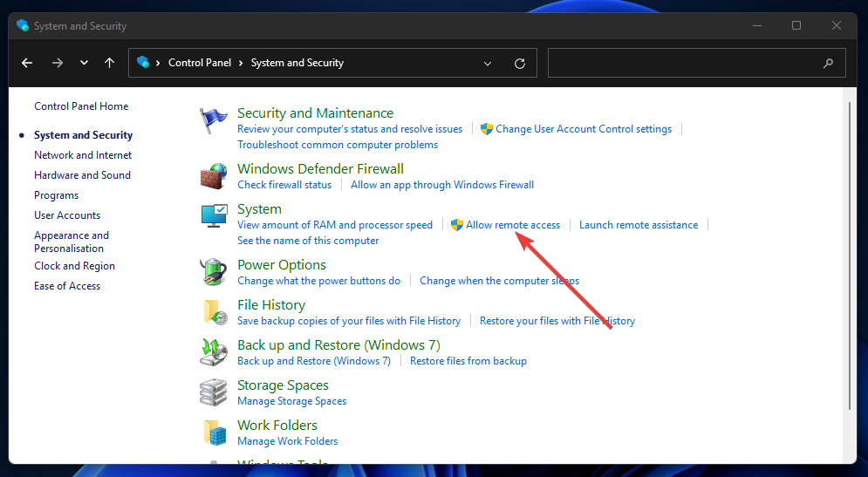Click the File History folder icon
Screen dimensions: 868x477
click(x=215, y=313)
